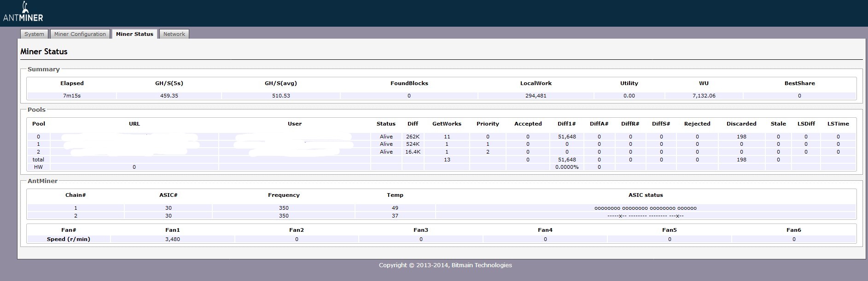Screen dimensions: 868x281
Task: Click the Speed (r/min) row label
Action: (69, 239)
